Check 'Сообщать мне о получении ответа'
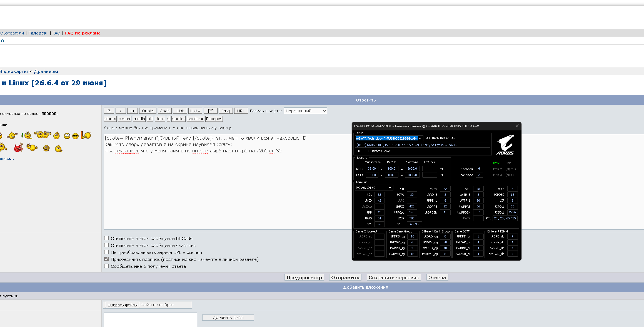 tap(106, 266)
